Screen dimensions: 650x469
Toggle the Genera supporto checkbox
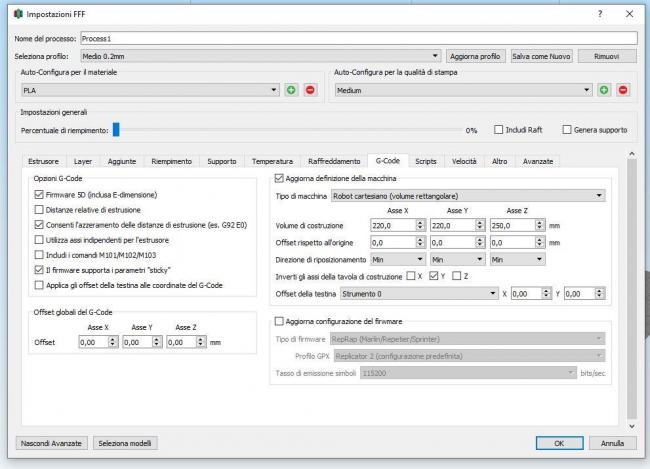coord(566,130)
